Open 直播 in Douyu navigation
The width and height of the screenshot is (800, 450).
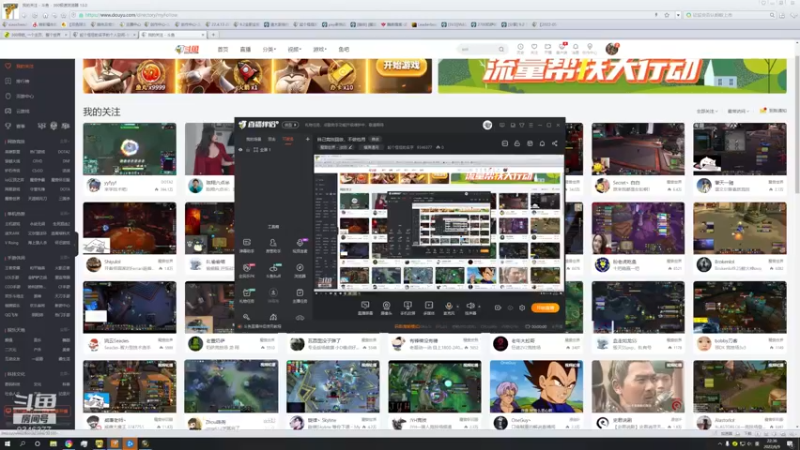[x=245, y=49]
